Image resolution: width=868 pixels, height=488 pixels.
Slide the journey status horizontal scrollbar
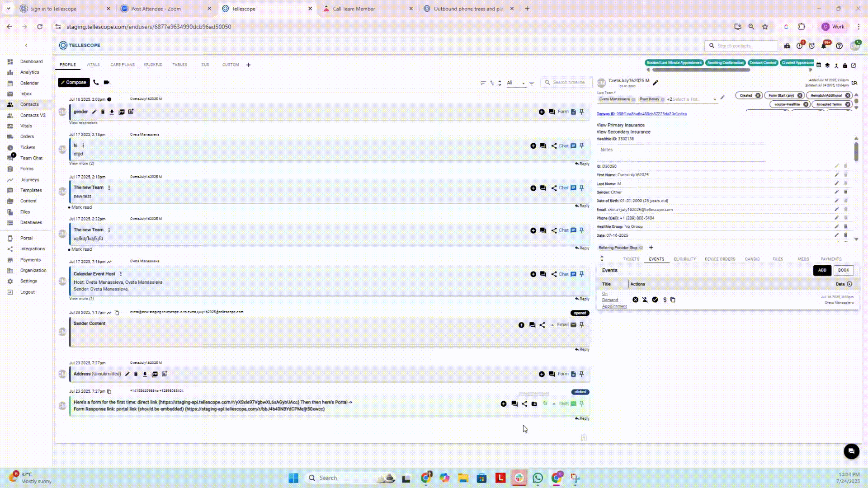tap(701, 70)
